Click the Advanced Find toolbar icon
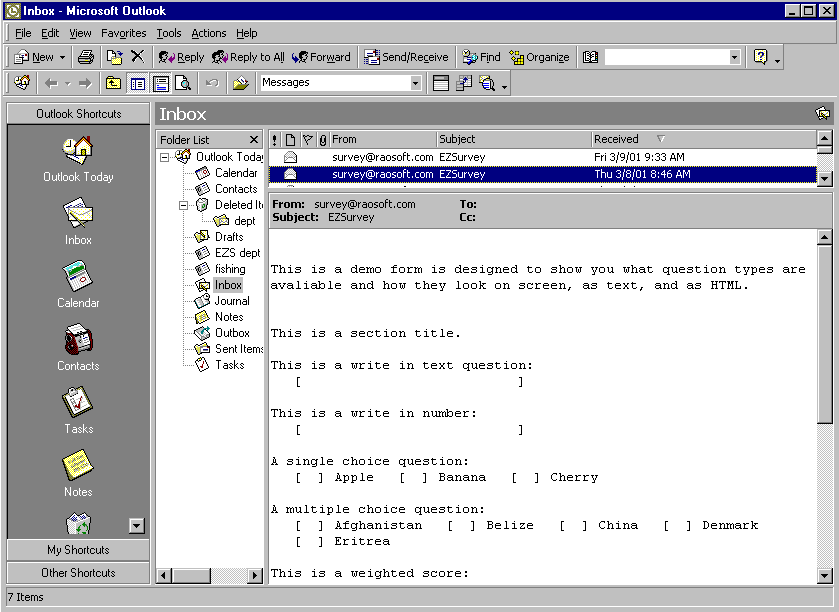Image resolution: width=839 pixels, height=612 pixels. click(487, 83)
